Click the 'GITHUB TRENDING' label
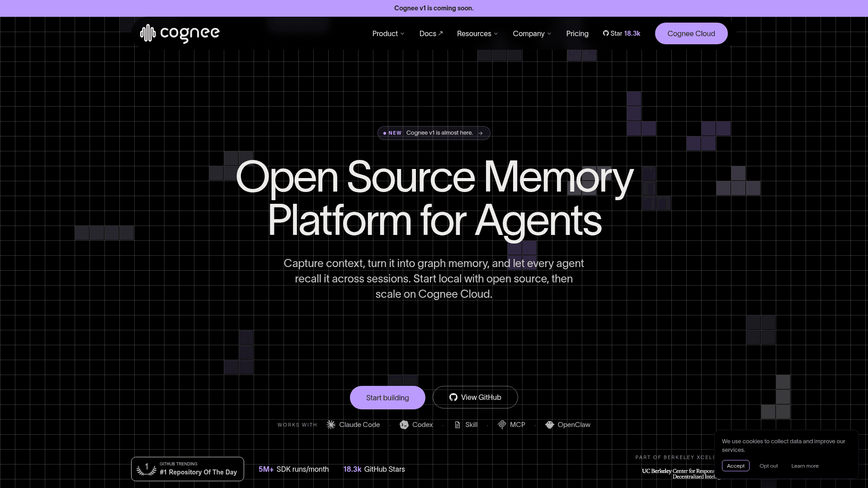Viewport: 868px width, 488px height. [178, 464]
